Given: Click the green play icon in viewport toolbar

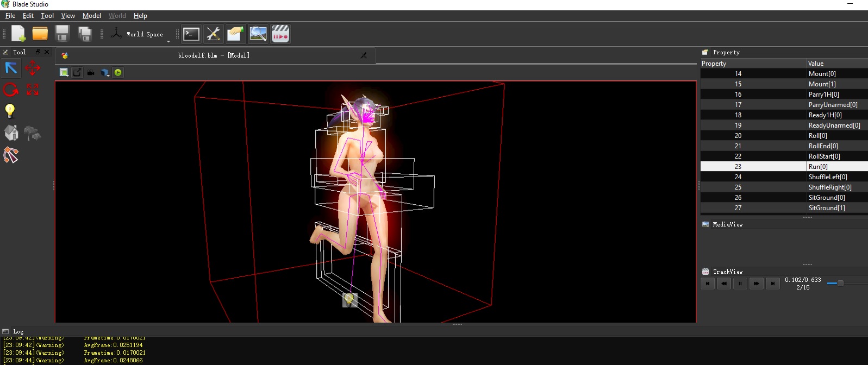Looking at the screenshot, I should tap(118, 72).
